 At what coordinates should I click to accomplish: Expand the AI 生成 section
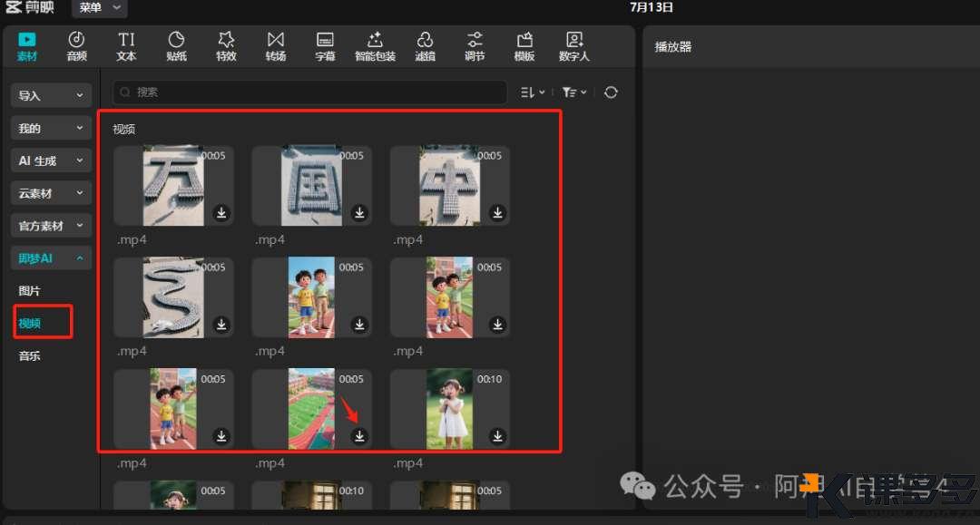[x=51, y=160]
